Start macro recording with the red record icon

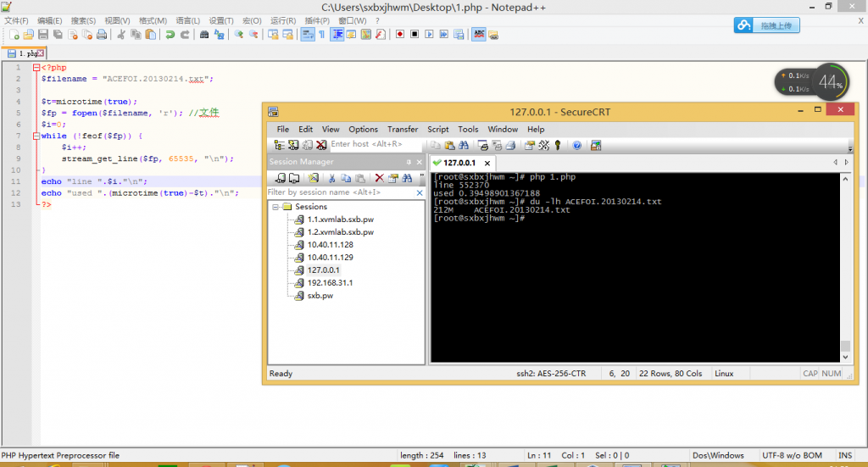point(399,35)
